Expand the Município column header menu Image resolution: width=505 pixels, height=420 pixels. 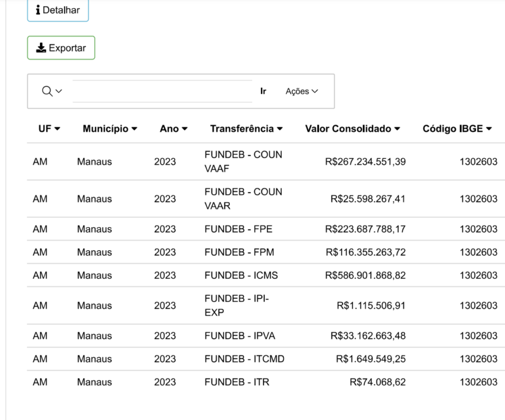[x=109, y=129]
